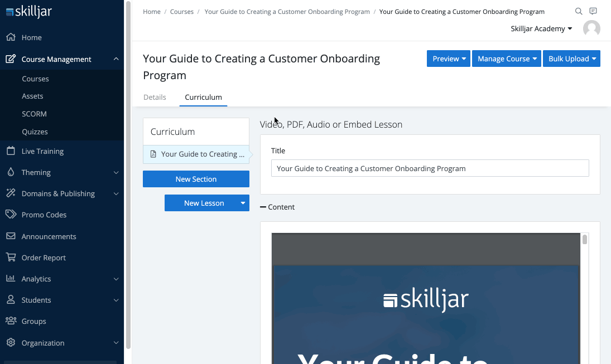Switch to the Details tab

tap(155, 97)
